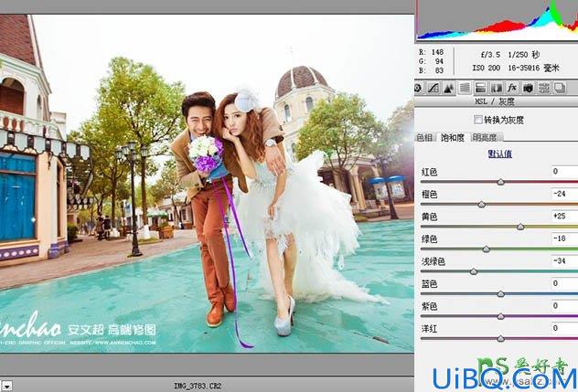Click the 洋红 slider label
The image size is (578, 392).
[x=430, y=329]
